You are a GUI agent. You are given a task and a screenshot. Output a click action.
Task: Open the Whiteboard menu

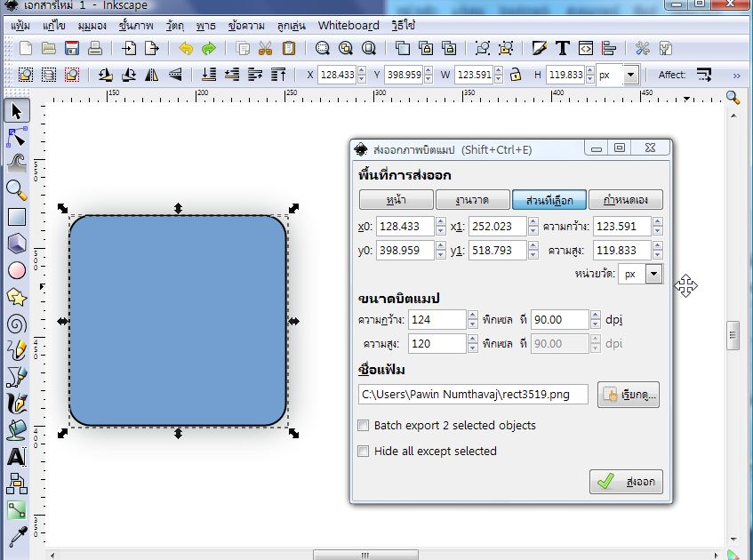coord(348,25)
